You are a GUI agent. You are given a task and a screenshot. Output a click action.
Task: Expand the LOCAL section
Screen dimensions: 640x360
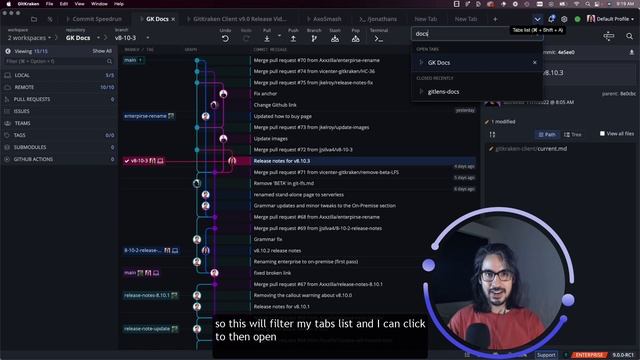click(x=59, y=75)
